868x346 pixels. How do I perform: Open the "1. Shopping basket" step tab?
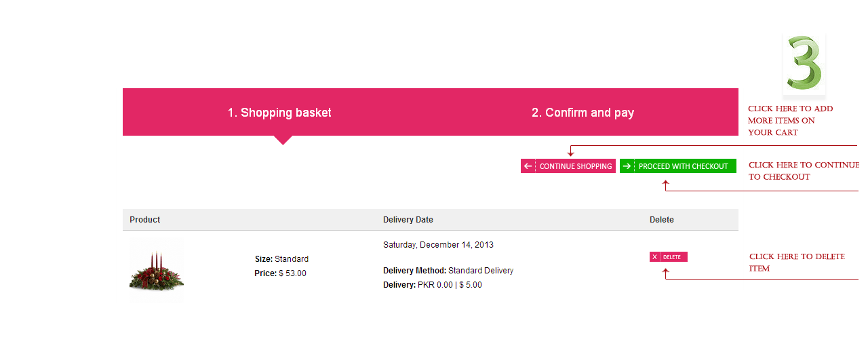pos(279,113)
